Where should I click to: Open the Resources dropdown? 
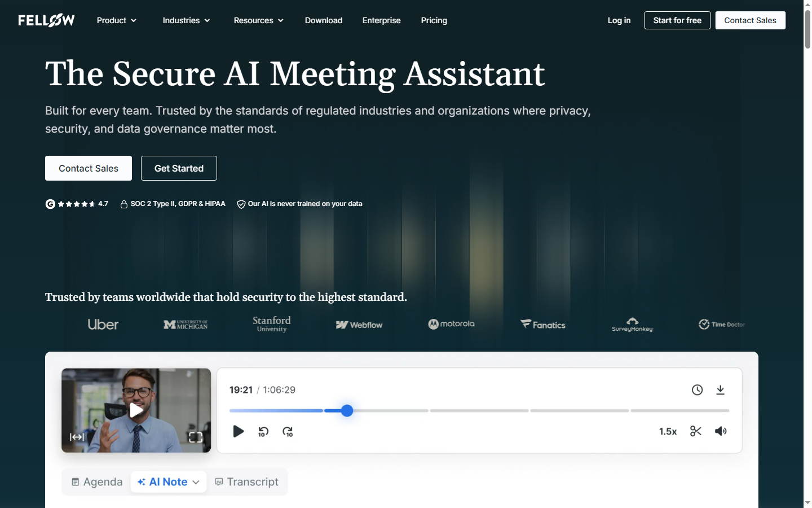[x=259, y=20]
